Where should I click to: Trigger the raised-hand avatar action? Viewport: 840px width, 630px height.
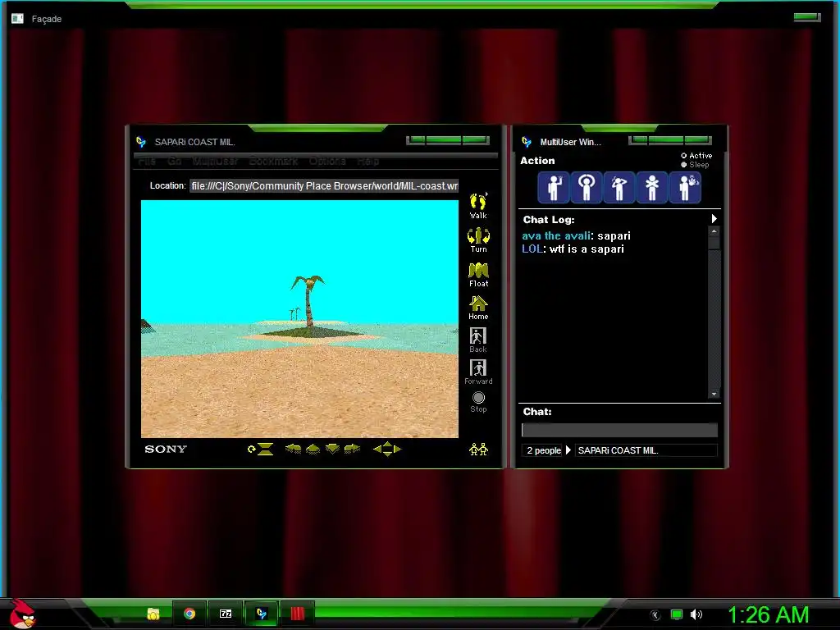(x=554, y=188)
